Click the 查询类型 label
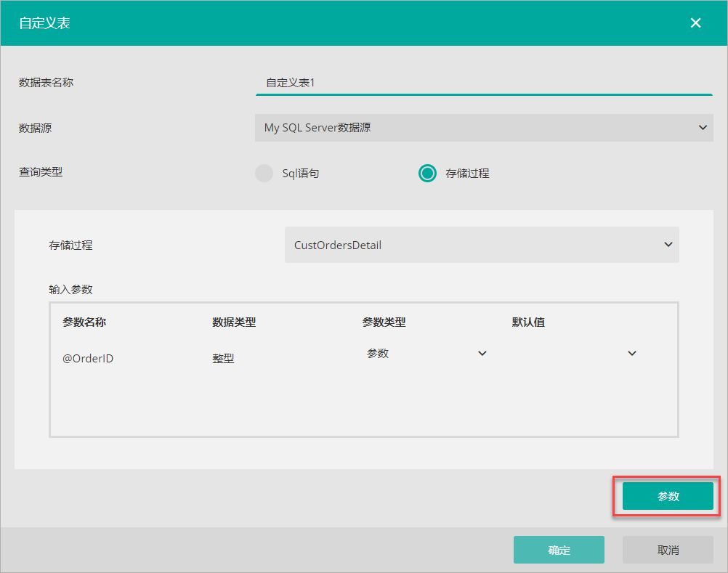Screen dimensions: 728x573 click(x=41, y=173)
